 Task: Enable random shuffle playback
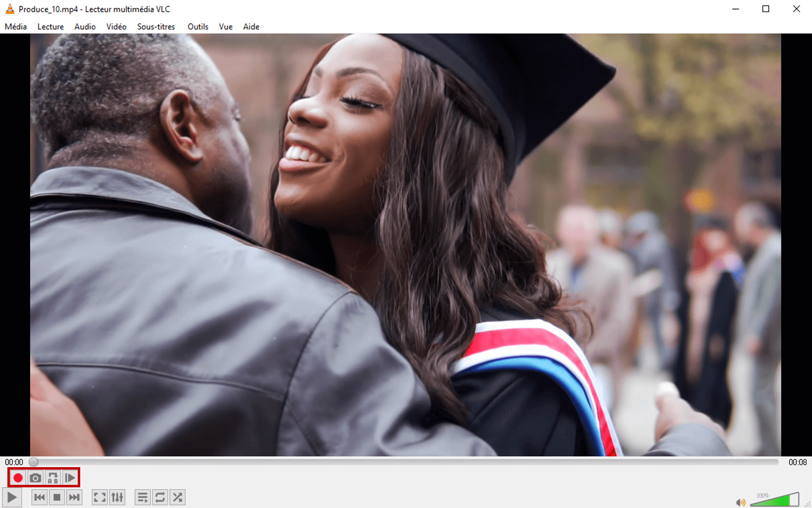(178, 497)
